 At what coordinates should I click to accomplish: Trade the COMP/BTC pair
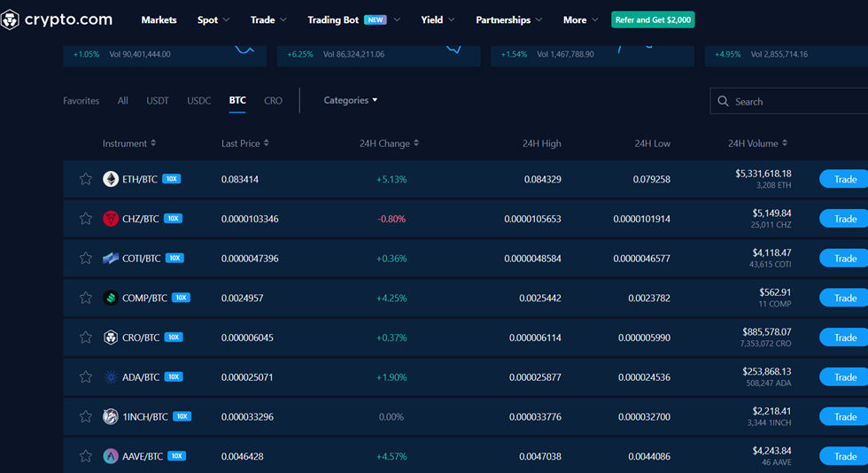[x=843, y=298]
